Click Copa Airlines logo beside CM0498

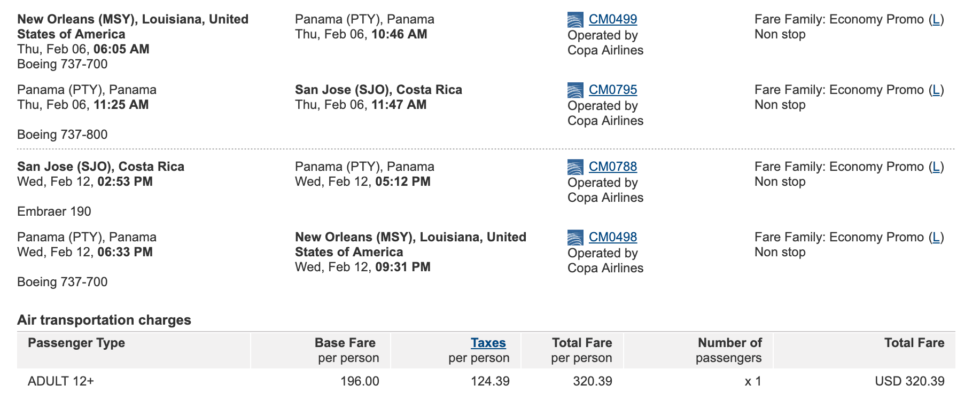[x=575, y=238]
